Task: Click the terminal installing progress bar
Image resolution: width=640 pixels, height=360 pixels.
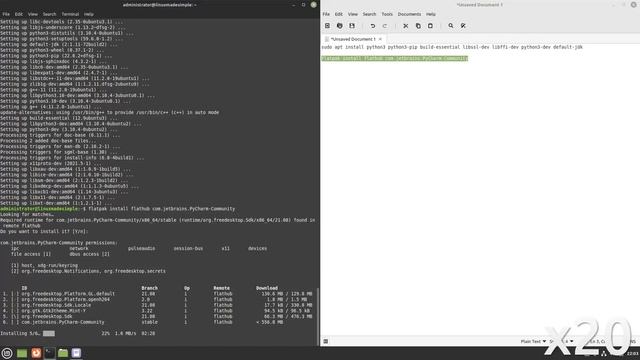Action: point(49,333)
